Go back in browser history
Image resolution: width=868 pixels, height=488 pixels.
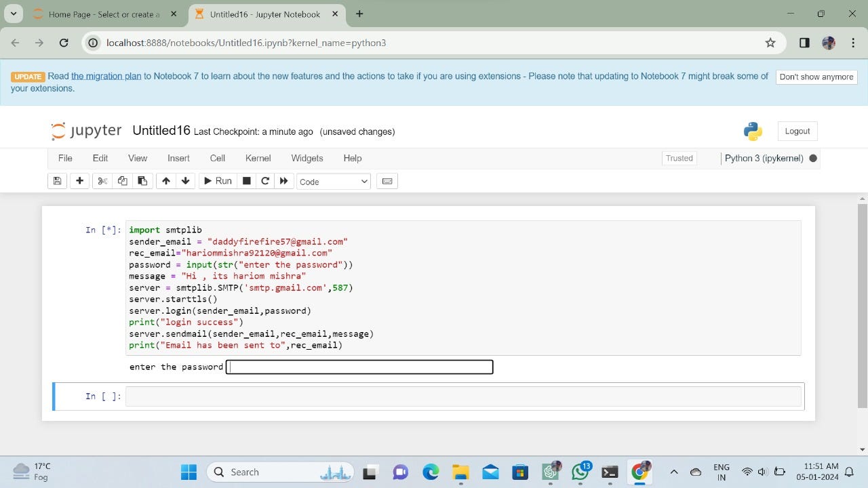[16, 43]
